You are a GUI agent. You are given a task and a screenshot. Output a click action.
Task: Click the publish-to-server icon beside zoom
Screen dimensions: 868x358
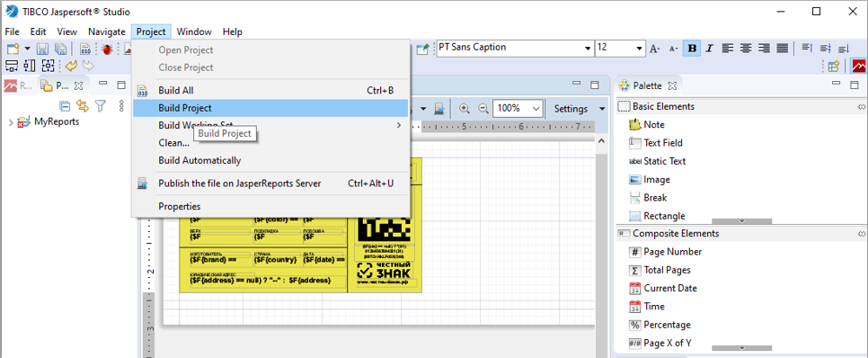439,109
